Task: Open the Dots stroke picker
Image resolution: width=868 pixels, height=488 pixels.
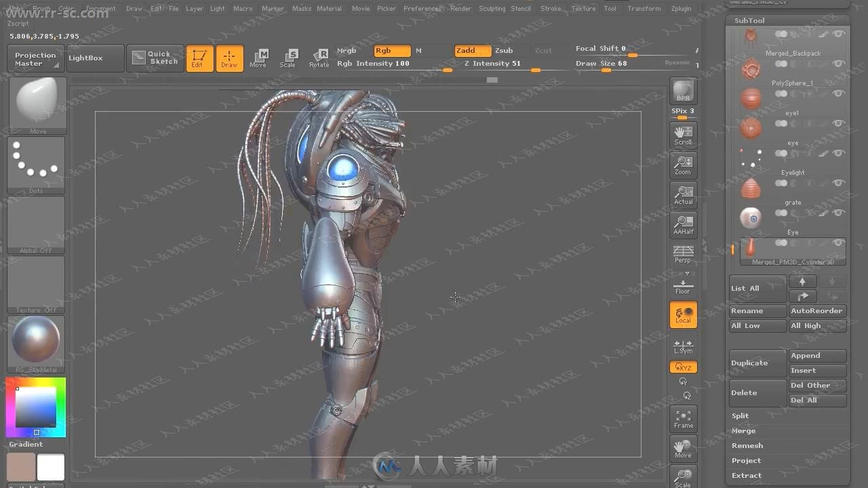Action: 37,165
